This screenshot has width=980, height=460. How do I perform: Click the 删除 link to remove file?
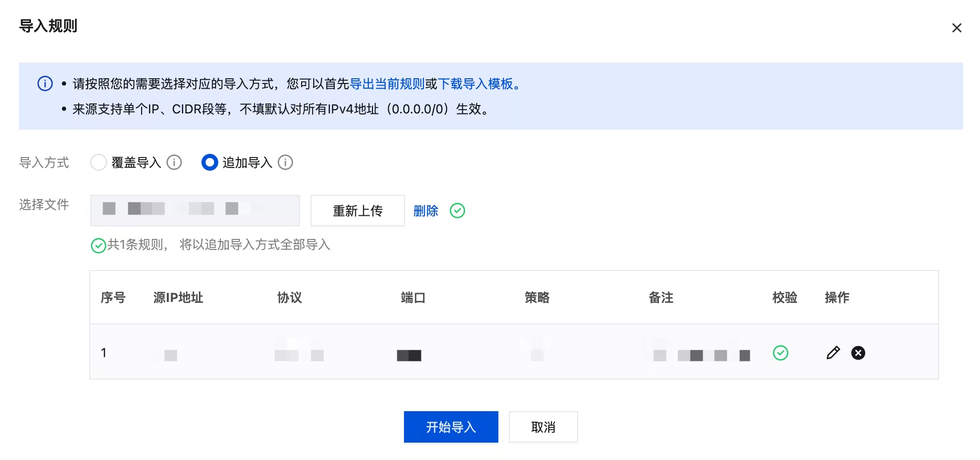[x=426, y=211]
